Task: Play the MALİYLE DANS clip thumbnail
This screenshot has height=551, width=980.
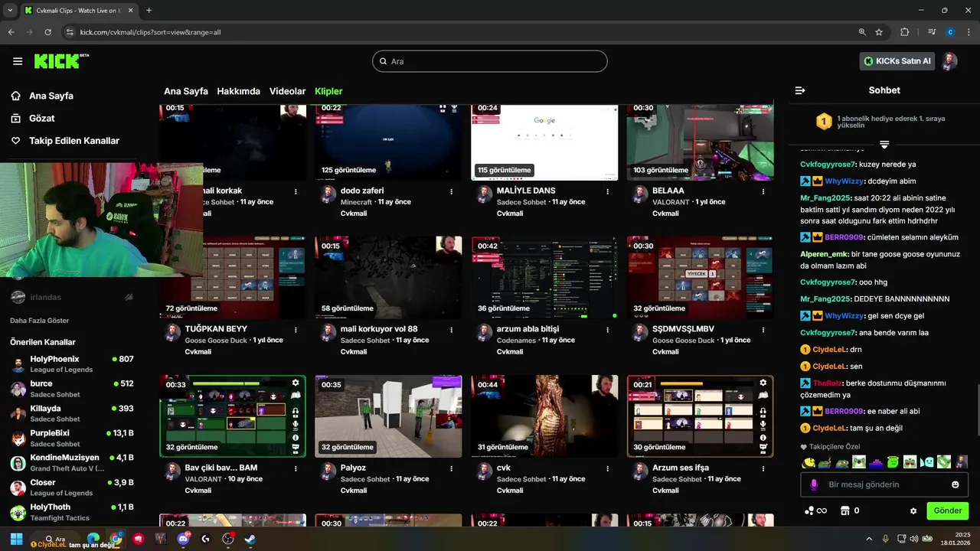Action: tap(544, 142)
